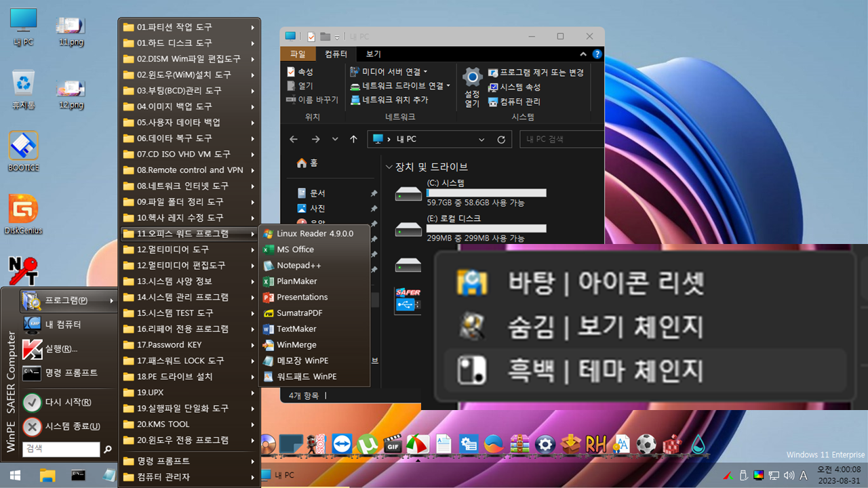Launch Notepad++ from submenu

315,265
